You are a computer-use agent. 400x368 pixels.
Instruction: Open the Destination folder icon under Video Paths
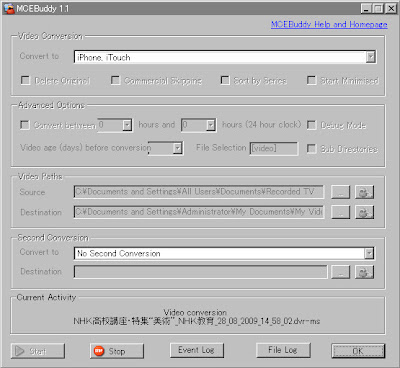(364, 212)
